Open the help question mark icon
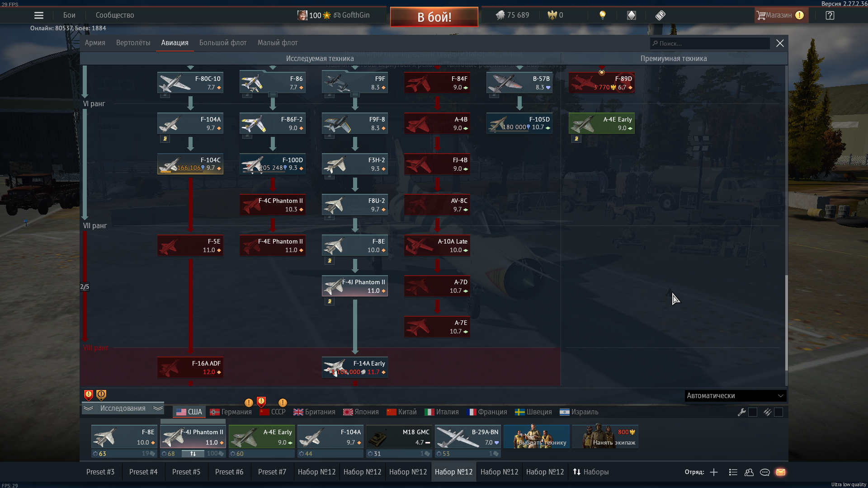The width and height of the screenshot is (868, 488). (x=830, y=15)
